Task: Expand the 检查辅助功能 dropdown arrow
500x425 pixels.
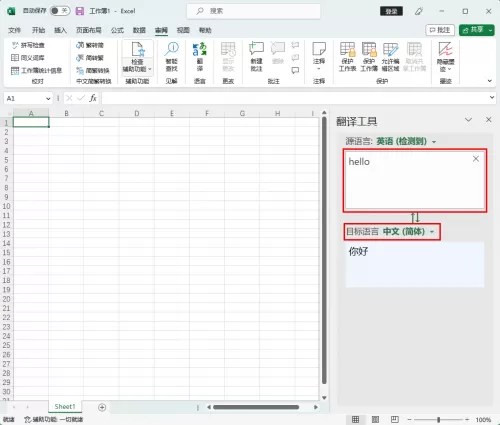Action: coord(150,69)
